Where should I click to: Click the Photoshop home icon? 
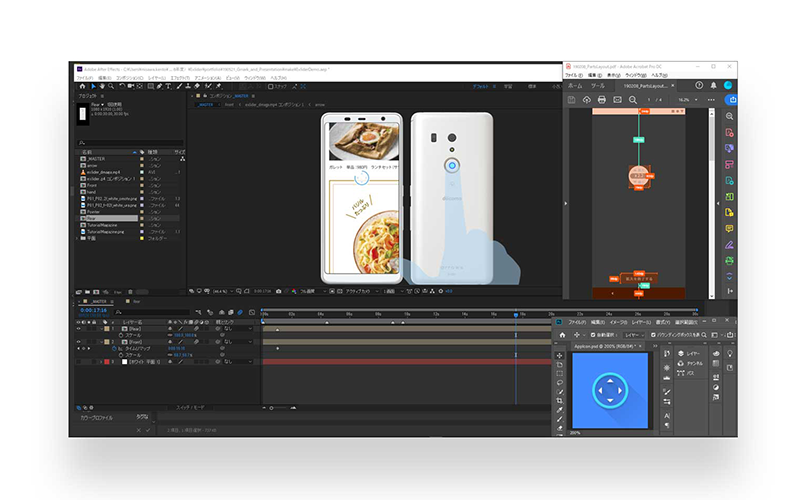tap(562, 335)
